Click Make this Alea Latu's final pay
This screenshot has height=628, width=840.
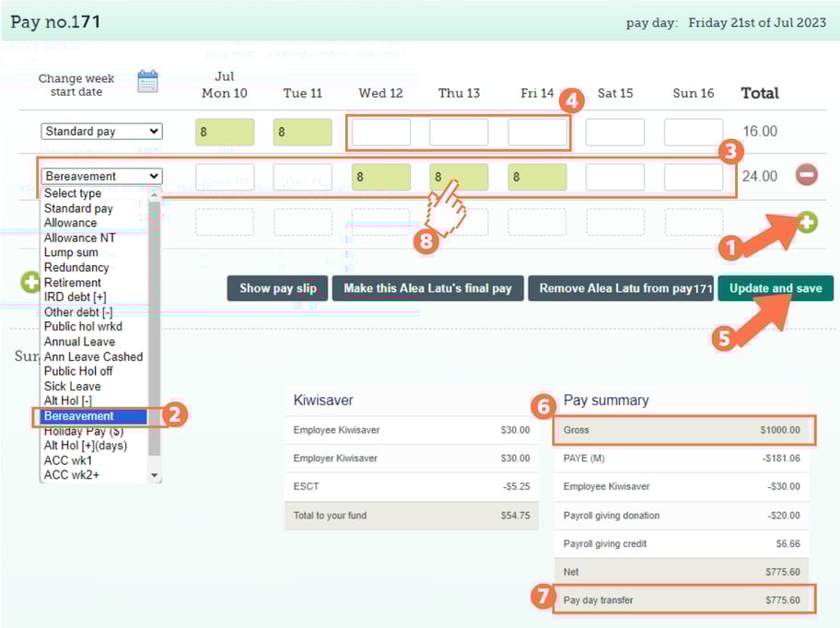[427, 288]
